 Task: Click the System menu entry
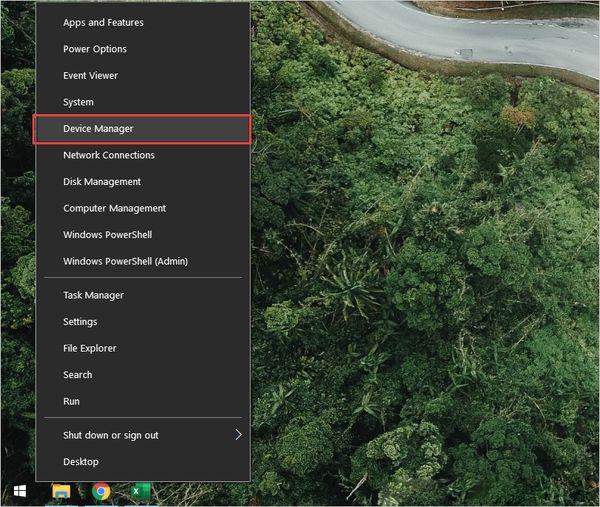pyautogui.click(x=78, y=102)
